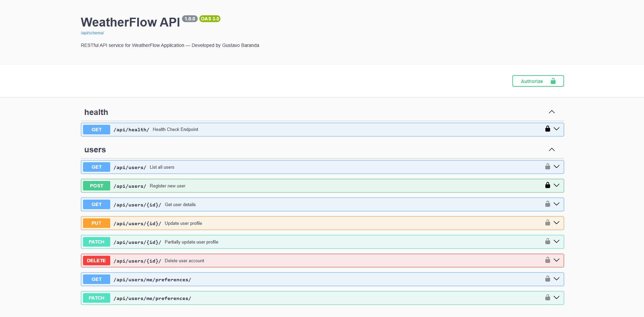Expand the Get user details chevron
The image size is (644, 317).
click(x=557, y=204)
